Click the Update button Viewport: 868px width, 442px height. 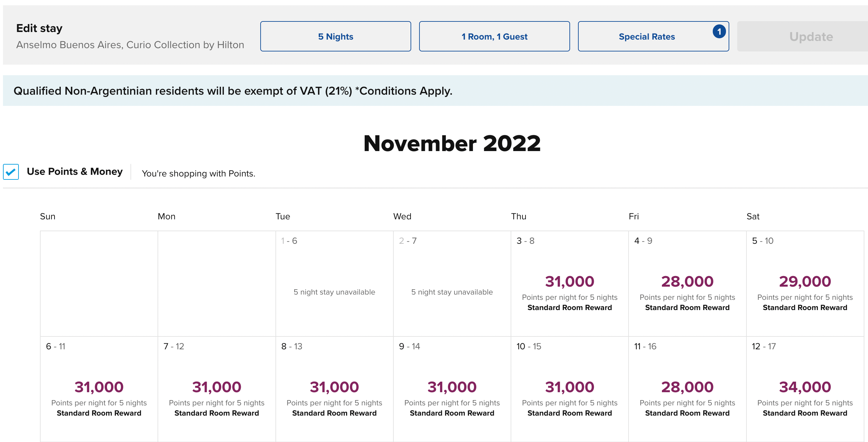tap(811, 36)
